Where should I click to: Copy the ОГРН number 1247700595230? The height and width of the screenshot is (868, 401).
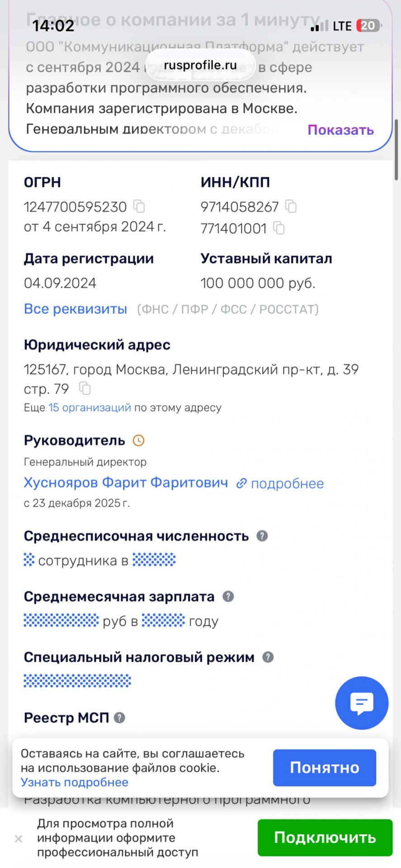coord(139,207)
